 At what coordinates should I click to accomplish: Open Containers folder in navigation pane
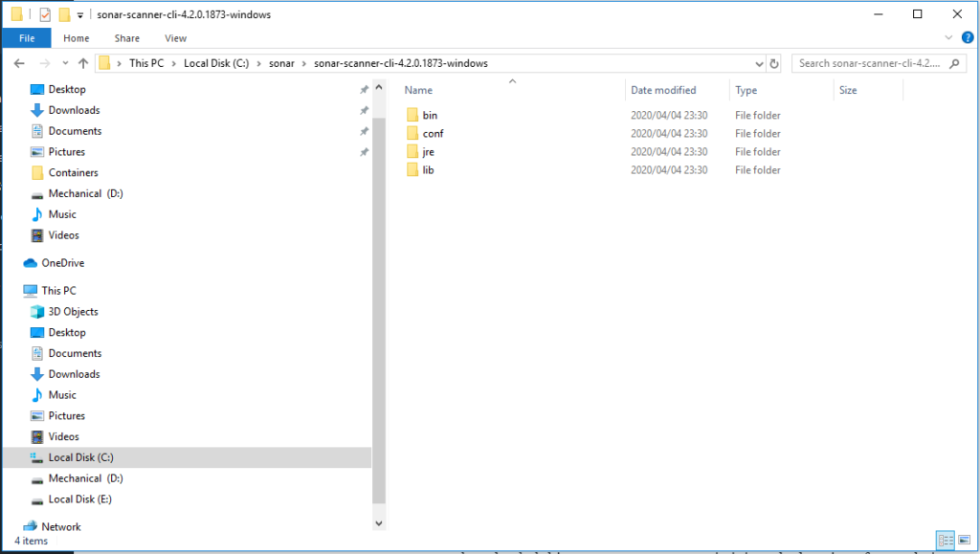(x=73, y=172)
